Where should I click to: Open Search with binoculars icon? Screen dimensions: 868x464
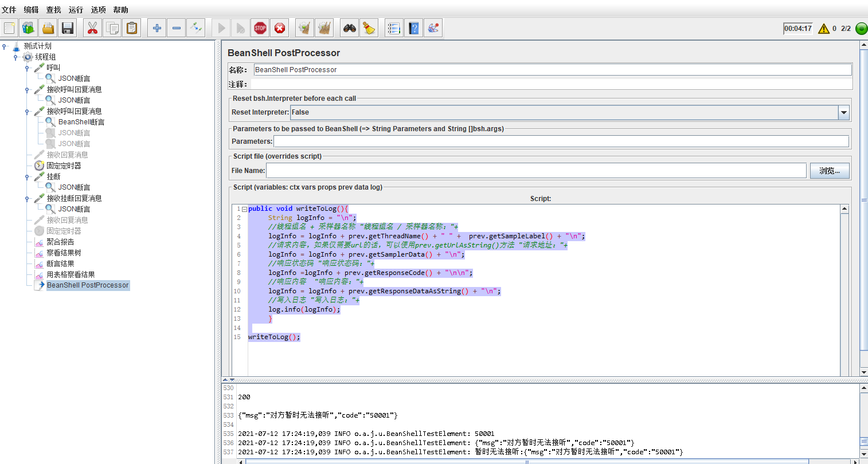[350, 28]
